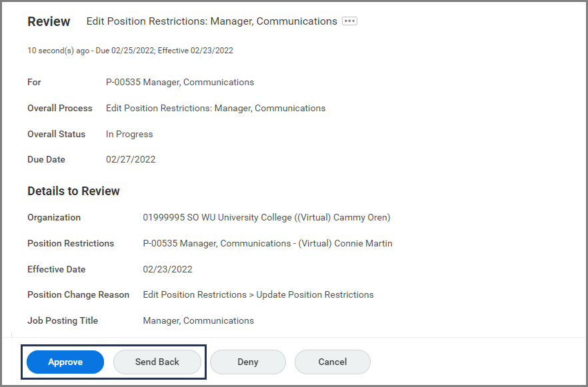This screenshot has height=387, width=588.
Task: Click the Organization field label
Action: click(54, 217)
